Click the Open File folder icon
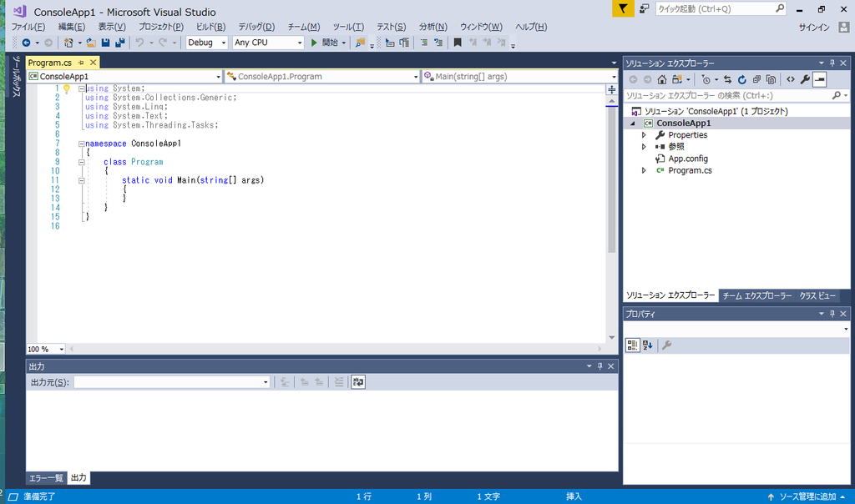Screen dimensions: 855x504 91,43
